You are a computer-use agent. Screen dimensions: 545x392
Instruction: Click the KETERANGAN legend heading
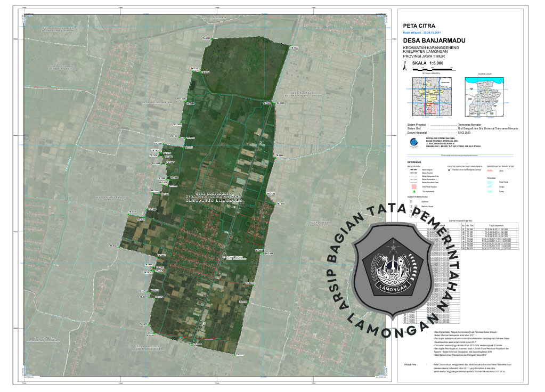coord(414,161)
